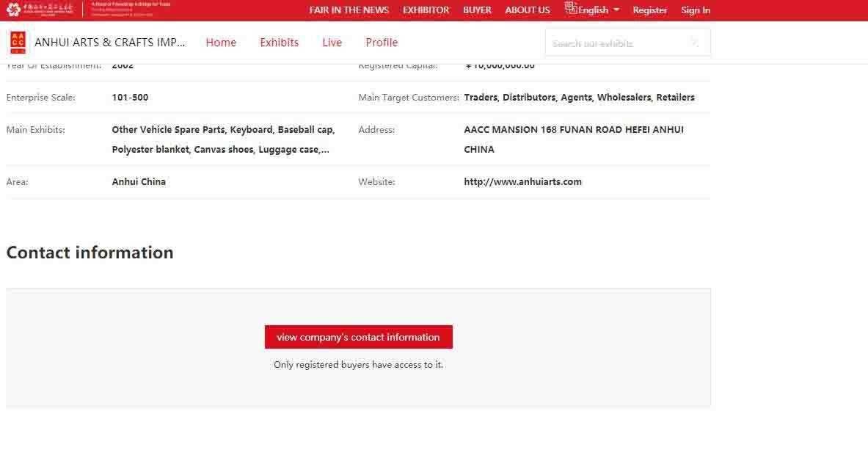Click the Canton Fair logo

click(40, 10)
